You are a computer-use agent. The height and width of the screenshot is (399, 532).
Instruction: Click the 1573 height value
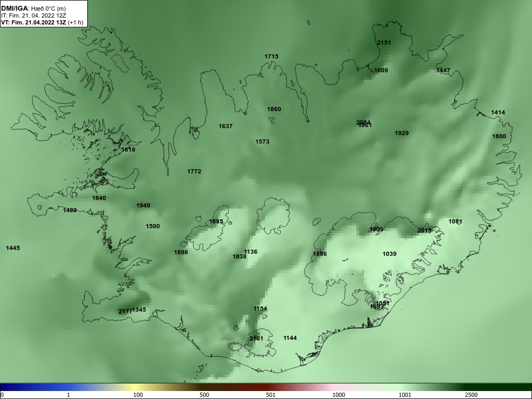(x=263, y=142)
